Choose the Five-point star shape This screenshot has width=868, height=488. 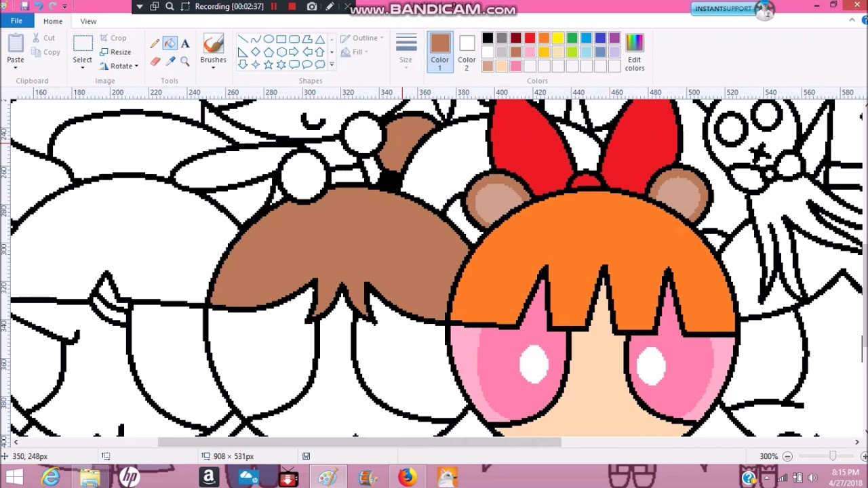click(x=268, y=65)
